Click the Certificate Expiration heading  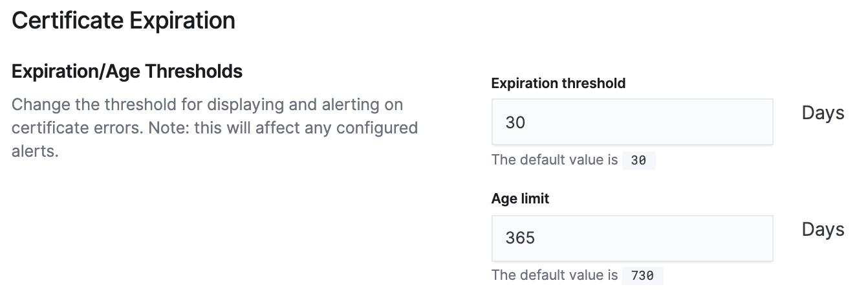pyautogui.click(x=124, y=21)
